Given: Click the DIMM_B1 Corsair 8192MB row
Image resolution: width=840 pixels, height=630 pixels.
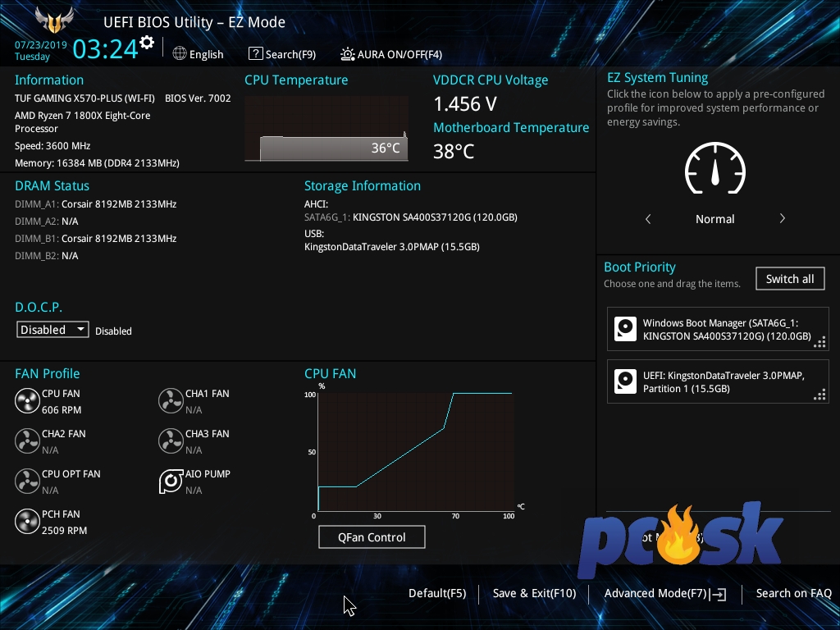Looking at the screenshot, I should coord(96,239).
